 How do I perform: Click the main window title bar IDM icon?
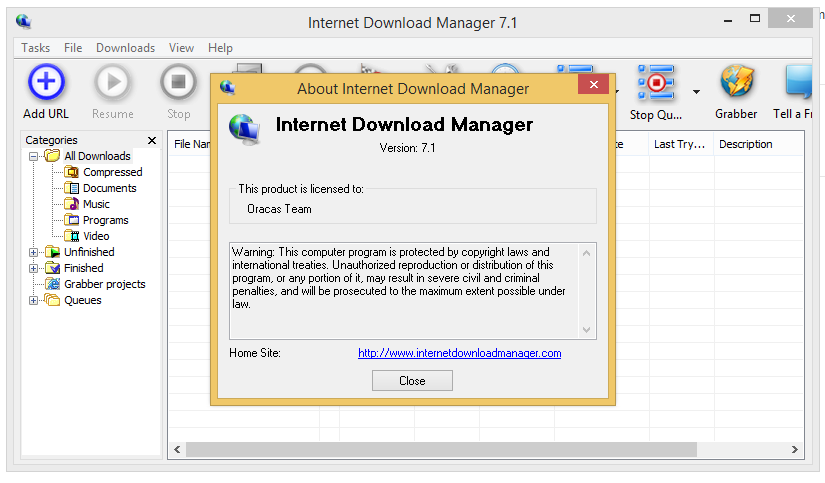[24, 22]
